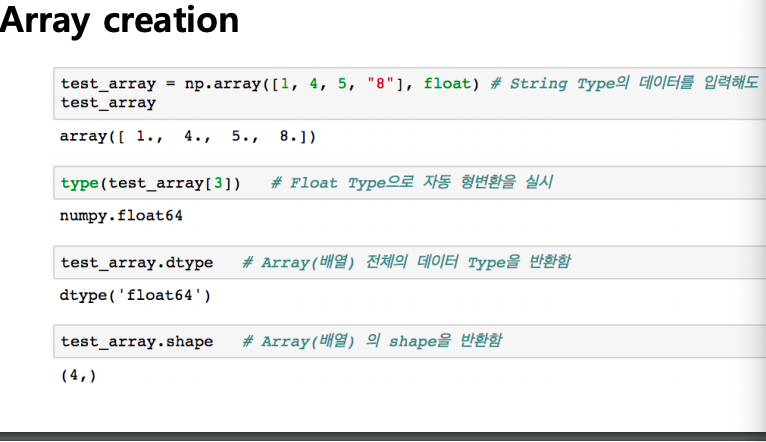Click the test_array.dtype code cell
Image resolution: width=766 pixels, height=442 pixels.
coord(409,262)
